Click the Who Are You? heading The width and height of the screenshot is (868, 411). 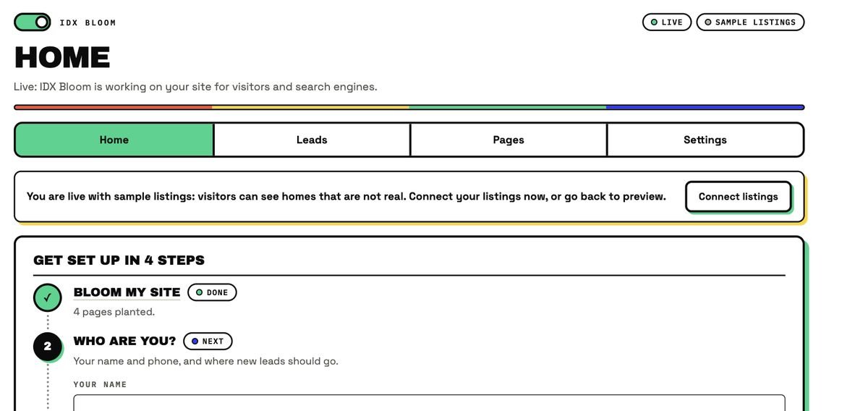coord(124,341)
